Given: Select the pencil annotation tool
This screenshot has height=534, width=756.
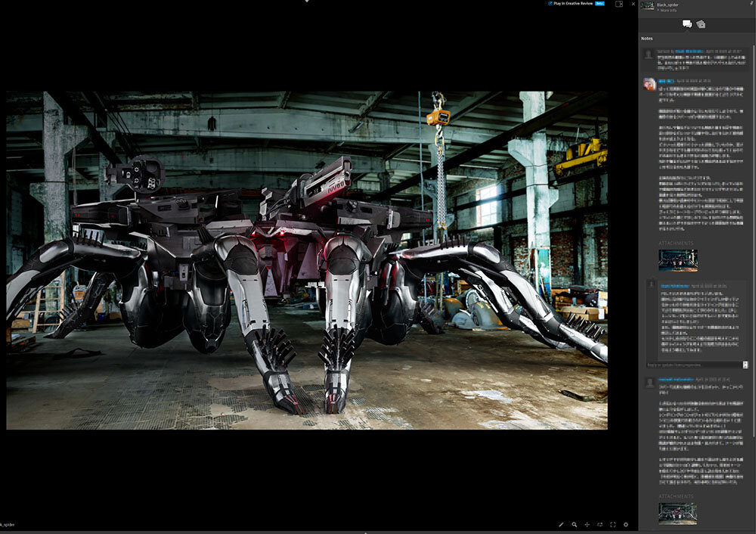Looking at the screenshot, I should 561,524.
